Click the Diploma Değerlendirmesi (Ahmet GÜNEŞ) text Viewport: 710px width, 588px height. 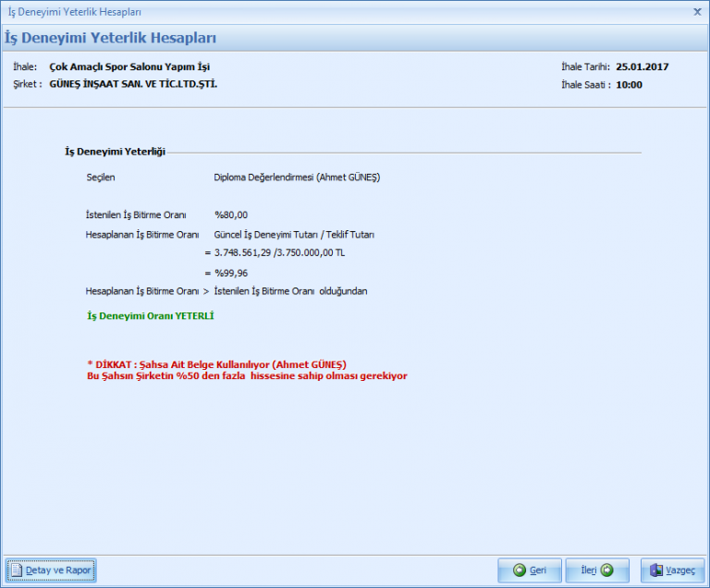297,178
